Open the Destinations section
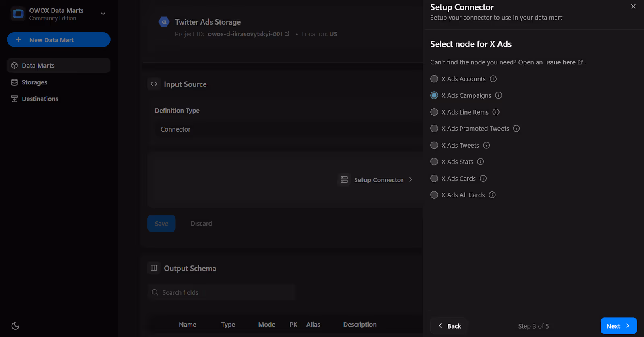Screen dimensions: 644x337 click(x=59, y=99)
